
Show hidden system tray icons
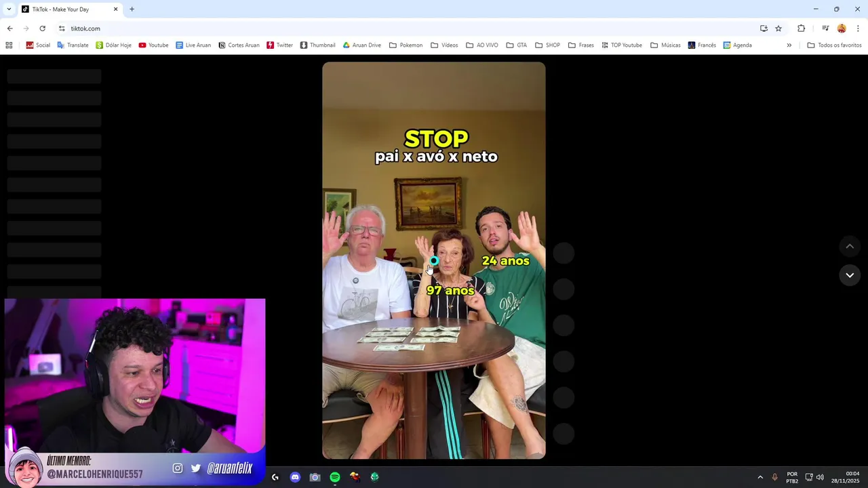click(760, 477)
